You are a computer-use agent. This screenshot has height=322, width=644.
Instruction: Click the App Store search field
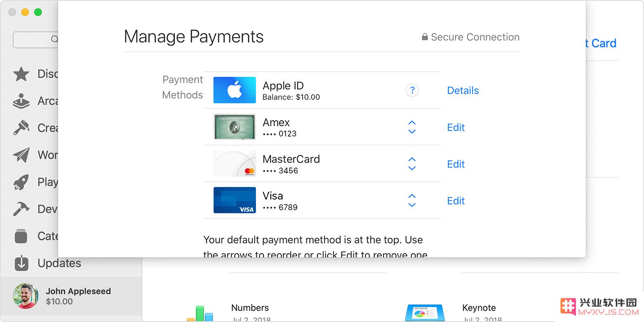click(x=36, y=40)
